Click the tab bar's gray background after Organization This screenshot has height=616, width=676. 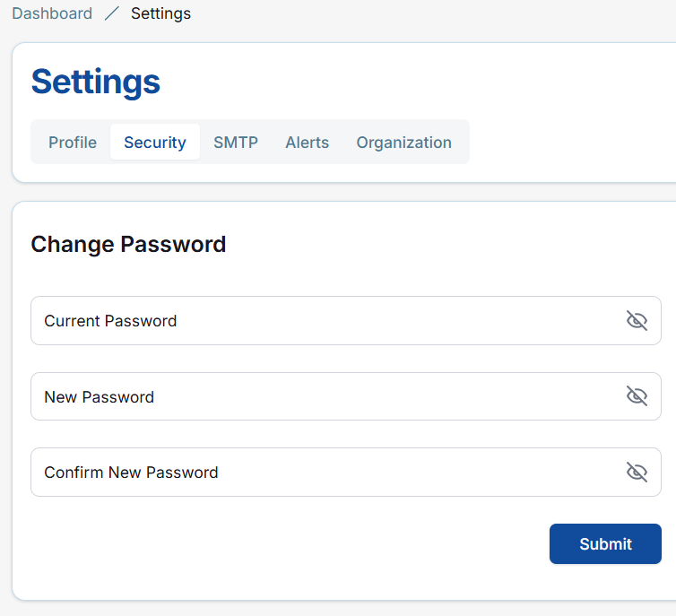463,143
